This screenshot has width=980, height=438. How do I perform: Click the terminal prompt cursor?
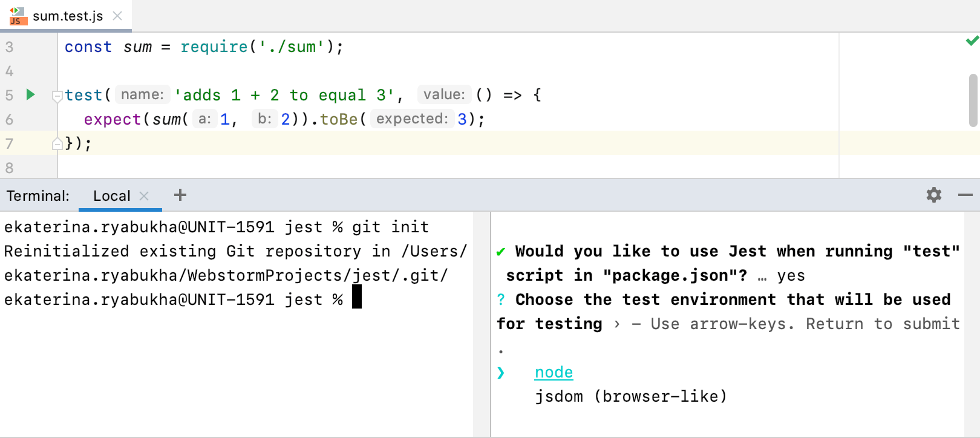click(x=357, y=297)
